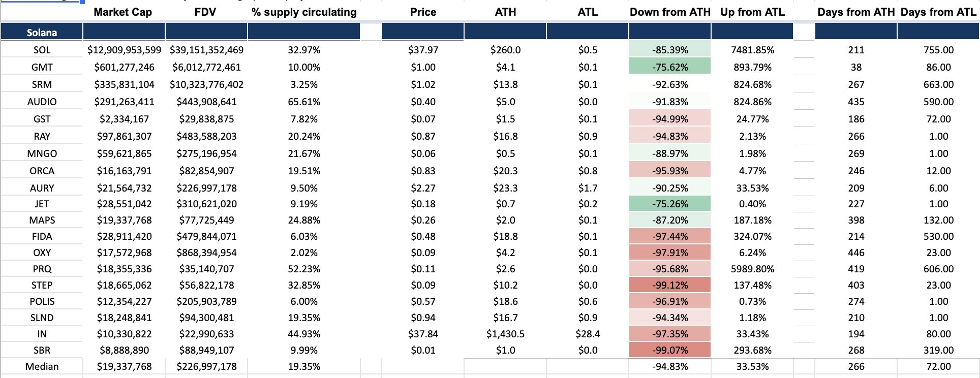Click the SOL ticker cell

pos(42,50)
